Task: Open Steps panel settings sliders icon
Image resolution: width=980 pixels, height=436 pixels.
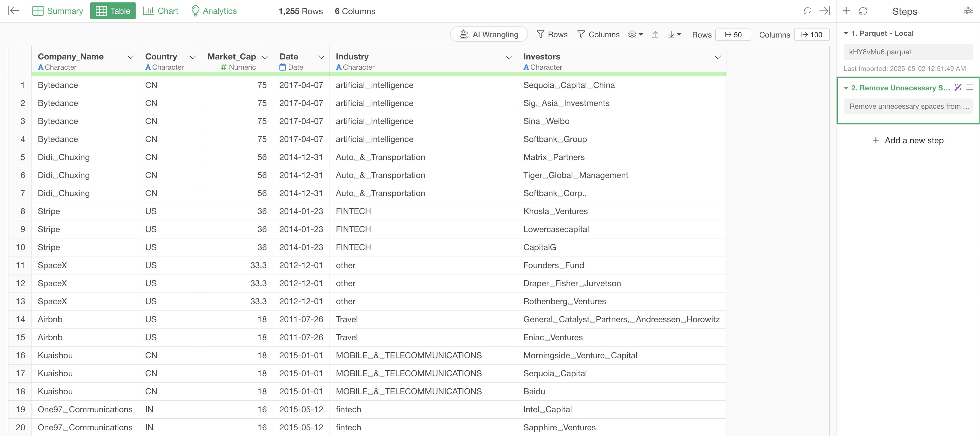Action: [x=969, y=11]
